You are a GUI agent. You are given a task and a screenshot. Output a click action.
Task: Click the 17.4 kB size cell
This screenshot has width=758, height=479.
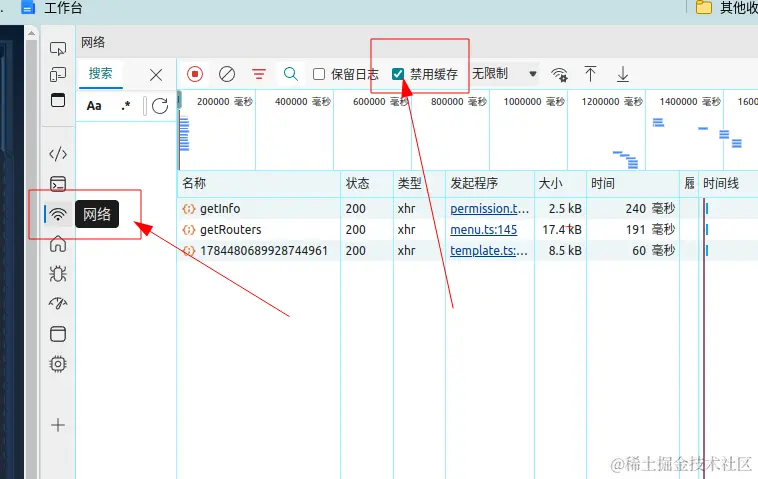point(562,230)
